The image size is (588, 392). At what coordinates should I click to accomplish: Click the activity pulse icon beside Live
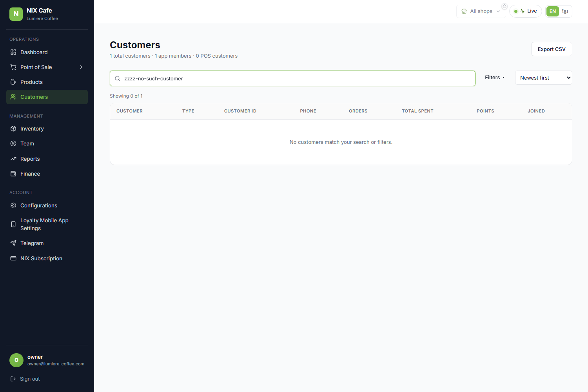[x=522, y=11]
